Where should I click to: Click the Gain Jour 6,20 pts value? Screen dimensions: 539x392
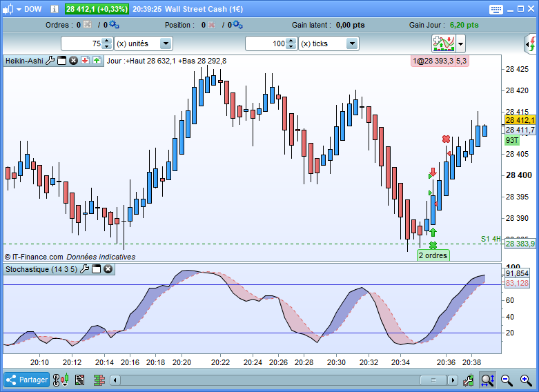coord(464,25)
